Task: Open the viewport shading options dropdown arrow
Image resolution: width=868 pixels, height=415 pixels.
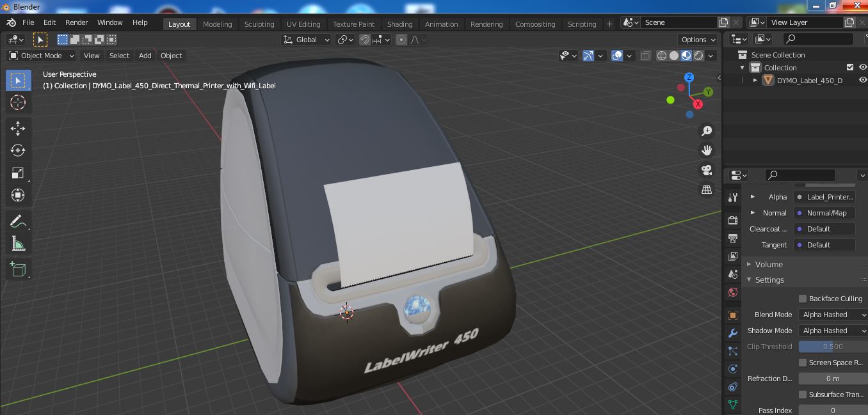Action: coord(711,56)
